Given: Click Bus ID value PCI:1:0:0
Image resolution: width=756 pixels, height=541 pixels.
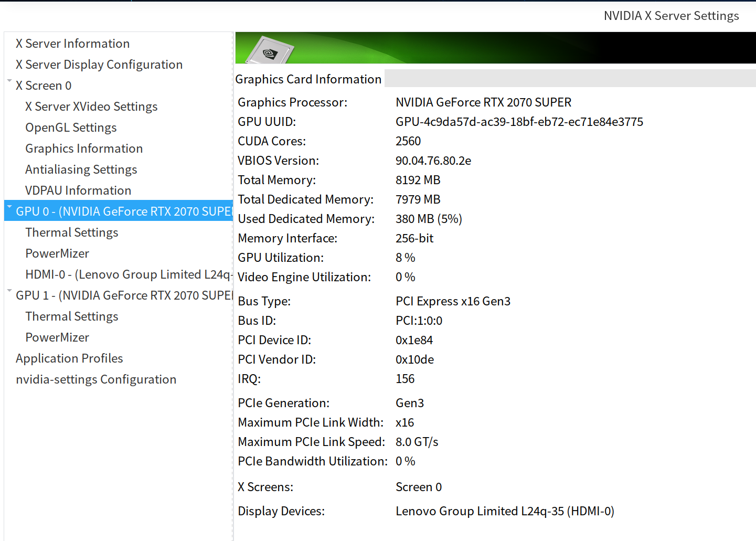Looking at the screenshot, I should (x=419, y=321).
